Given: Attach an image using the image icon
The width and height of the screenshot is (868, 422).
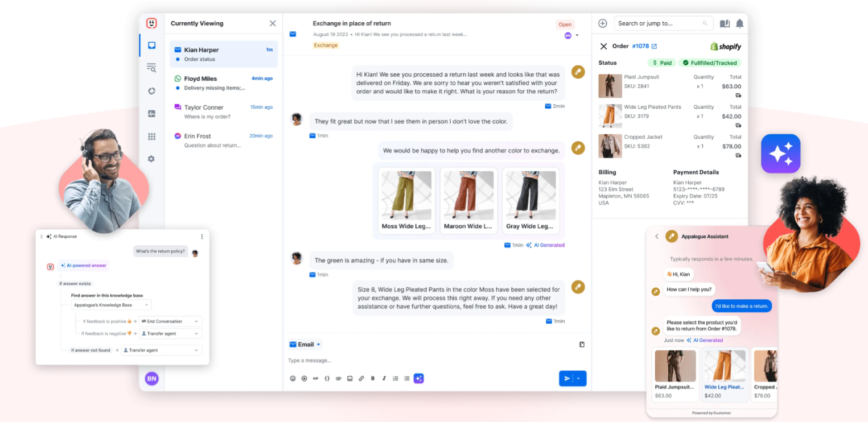Looking at the screenshot, I should (x=350, y=378).
